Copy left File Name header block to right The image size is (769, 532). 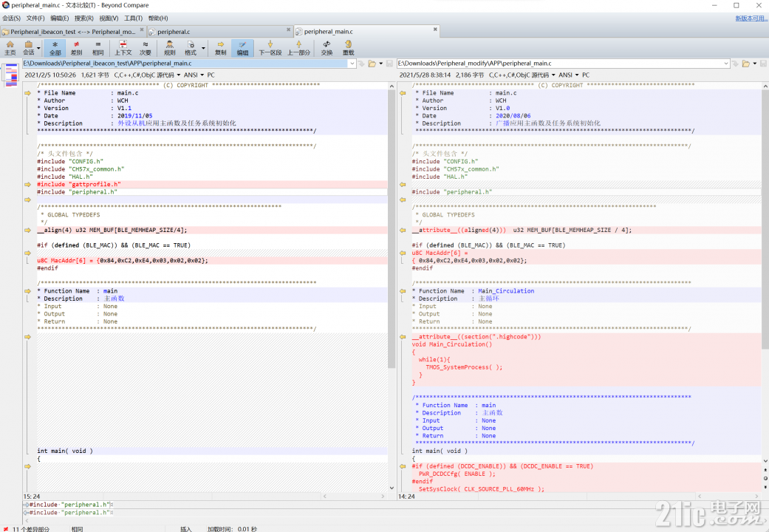(27, 93)
